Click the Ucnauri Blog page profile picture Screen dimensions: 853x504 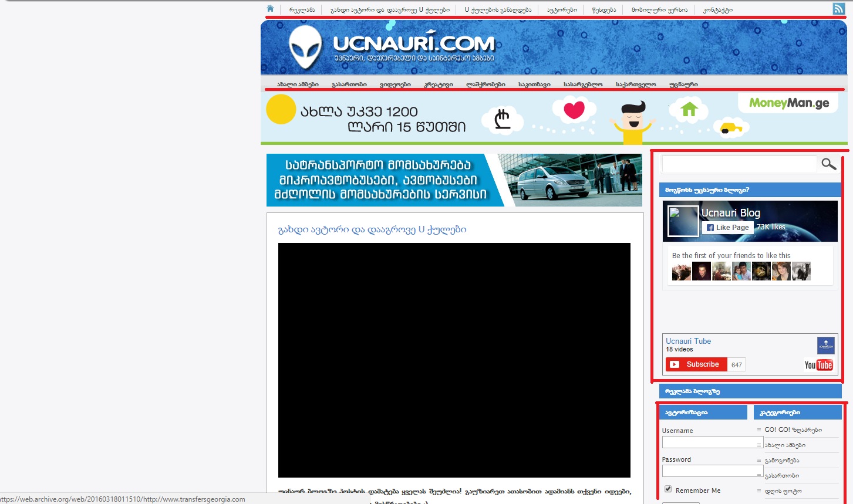[x=683, y=221]
